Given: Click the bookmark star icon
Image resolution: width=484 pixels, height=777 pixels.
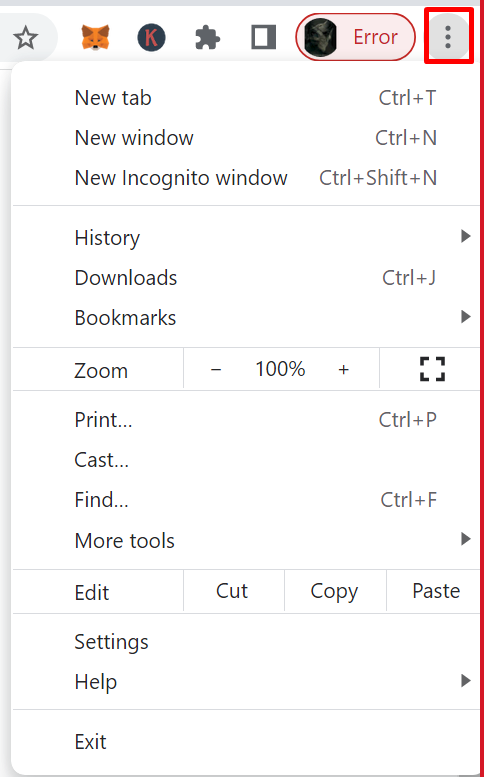Looking at the screenshot, I should pyautogui.click(x=25, y=38).
